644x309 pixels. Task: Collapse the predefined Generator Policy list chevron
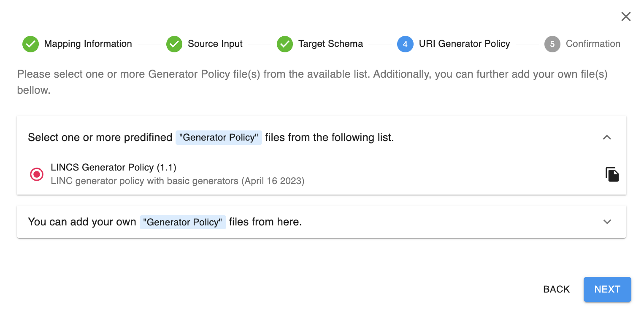point(607,137)
